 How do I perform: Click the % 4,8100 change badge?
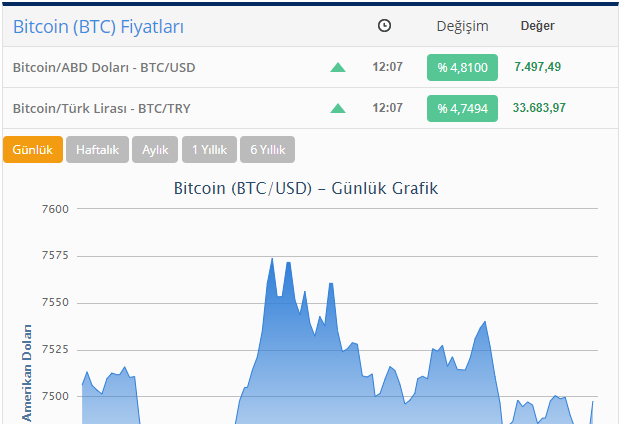462,67
